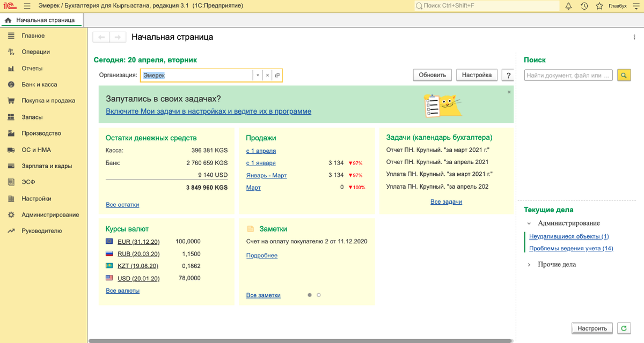Open the Покупка и продажа section
The height and width of the screenshot is (343, 644).
[48, 101]
